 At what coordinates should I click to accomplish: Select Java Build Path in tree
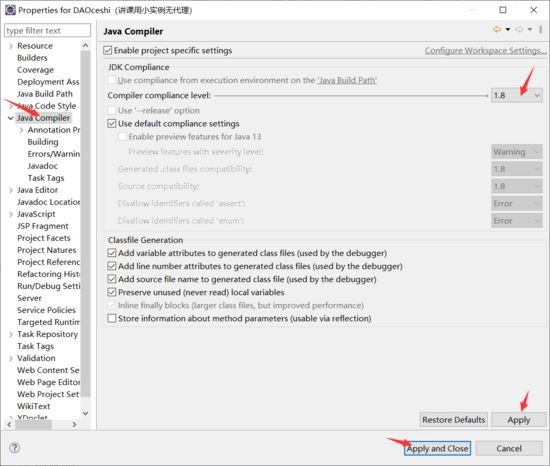pos(45,94)
